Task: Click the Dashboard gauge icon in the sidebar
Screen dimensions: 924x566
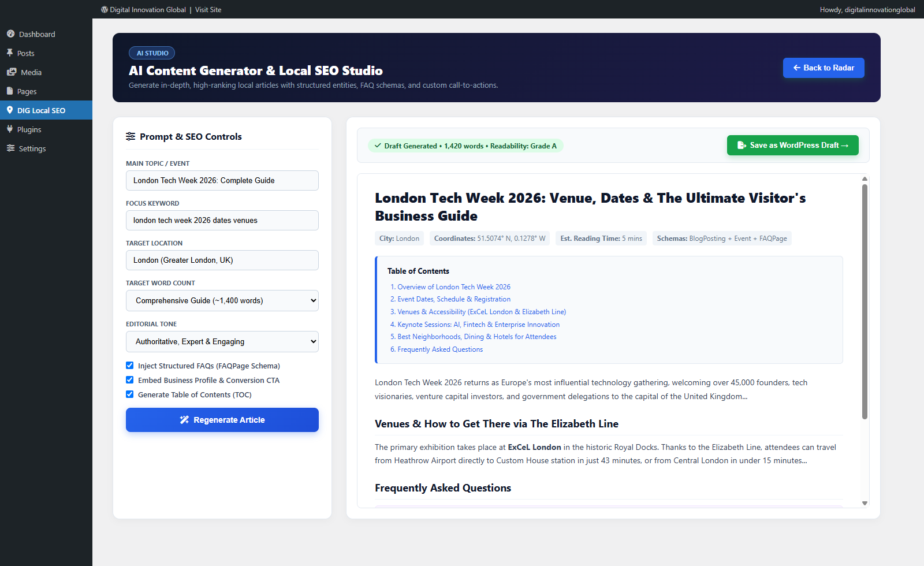Action: tap(10, 34)
